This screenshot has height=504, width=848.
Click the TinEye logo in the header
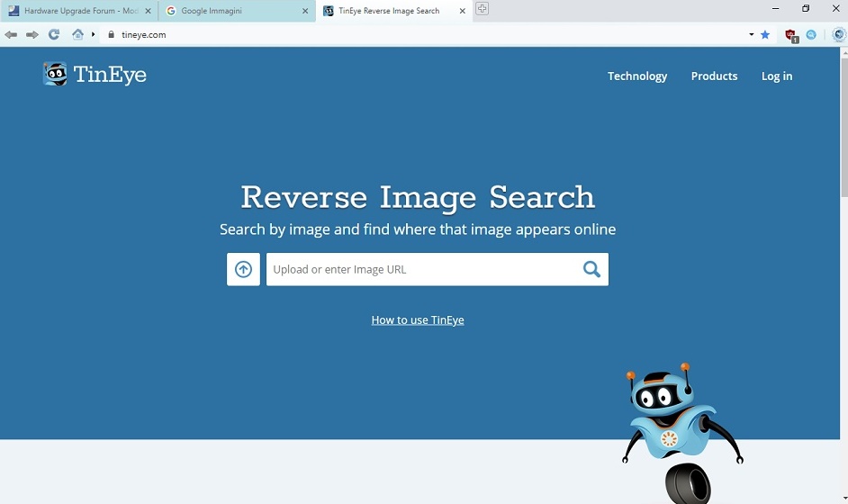[95, 74]
